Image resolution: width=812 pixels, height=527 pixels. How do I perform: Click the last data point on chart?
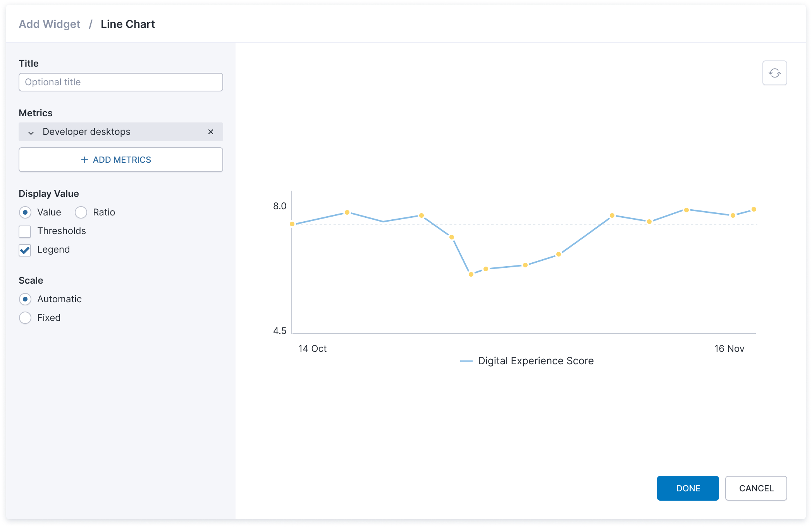754,209
